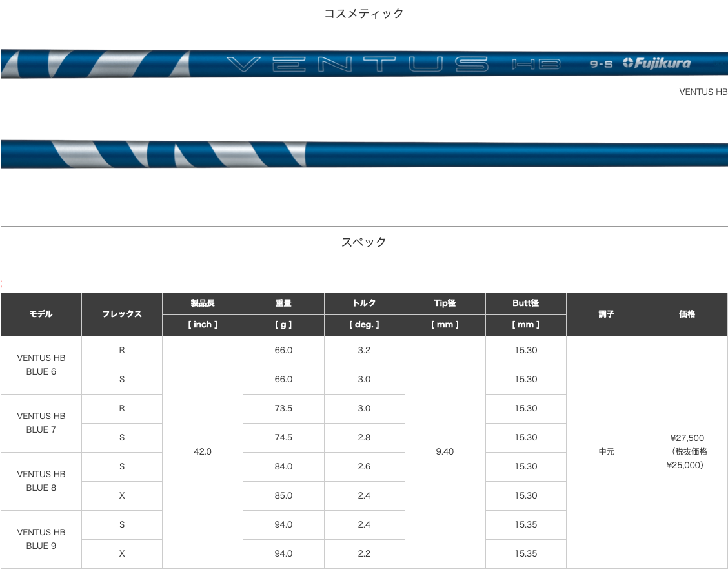Click the 2.6 torque value
The width and height of the screenshot is (728, 576).
point(364,466)
